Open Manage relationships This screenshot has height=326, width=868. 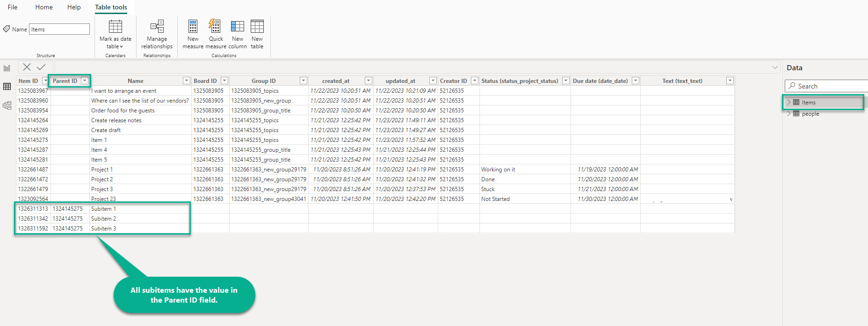point(157,27)
